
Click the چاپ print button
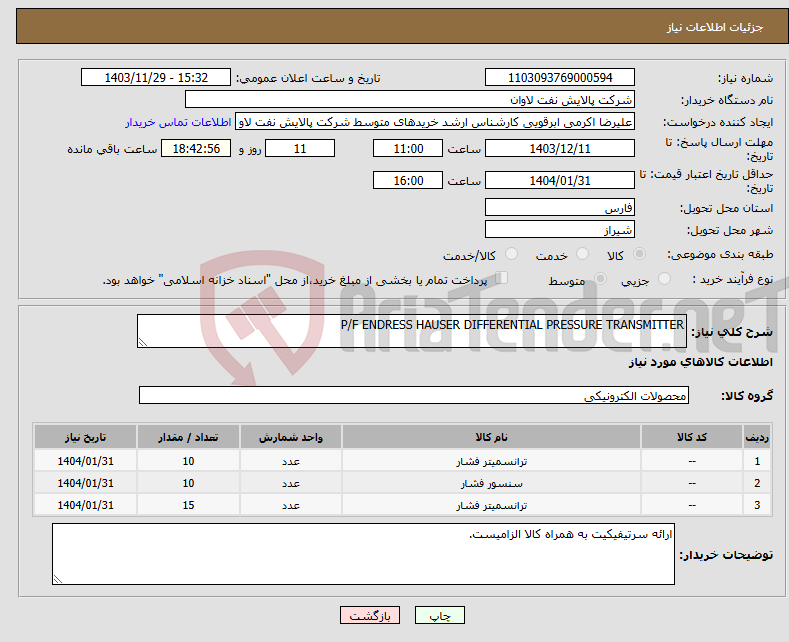(440, 615)
